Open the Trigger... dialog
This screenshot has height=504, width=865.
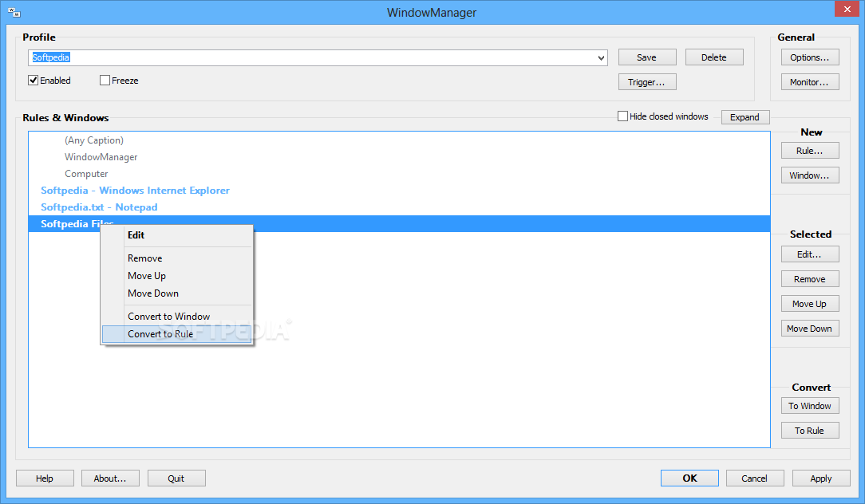coord(647,82)
